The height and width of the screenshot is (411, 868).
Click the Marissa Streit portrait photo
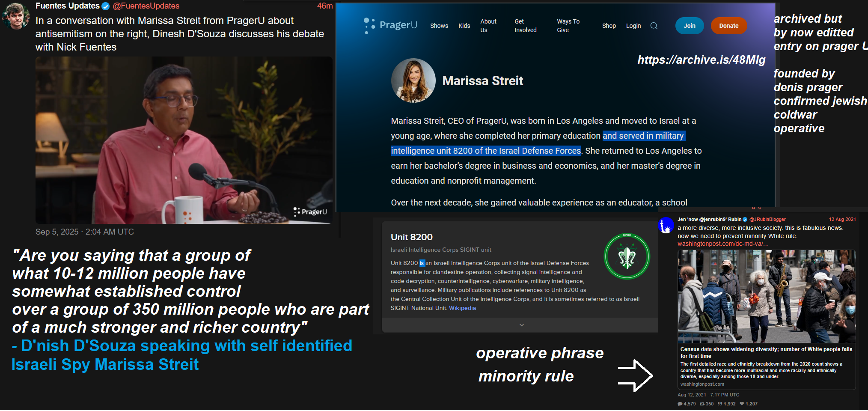click(413, 80)
